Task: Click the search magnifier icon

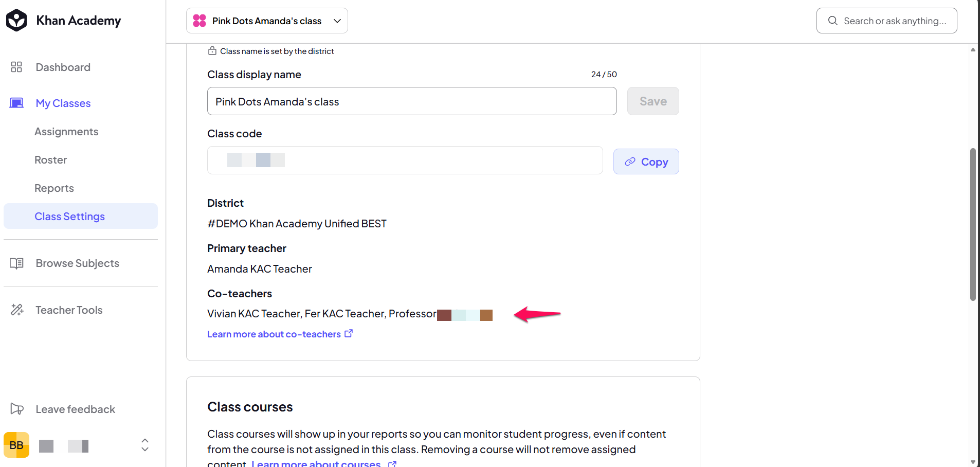Action: click(833, 21)
